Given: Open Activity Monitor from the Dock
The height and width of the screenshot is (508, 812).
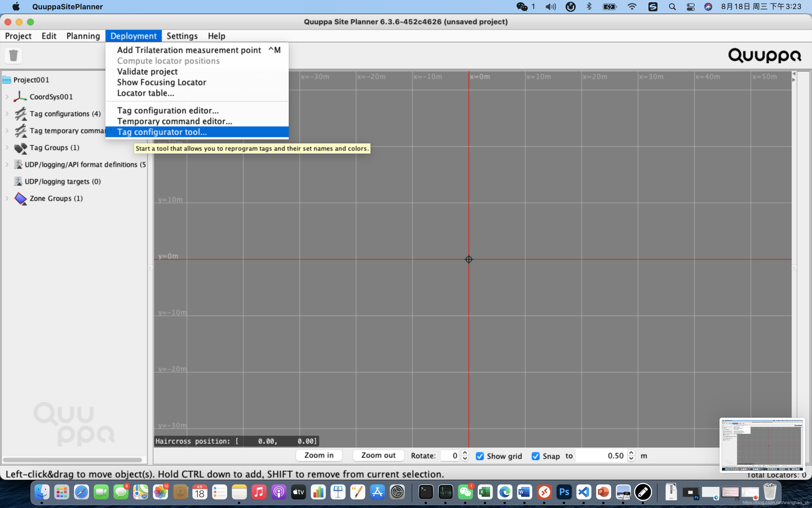Looking at the screenshot, I should pos(445,492).
